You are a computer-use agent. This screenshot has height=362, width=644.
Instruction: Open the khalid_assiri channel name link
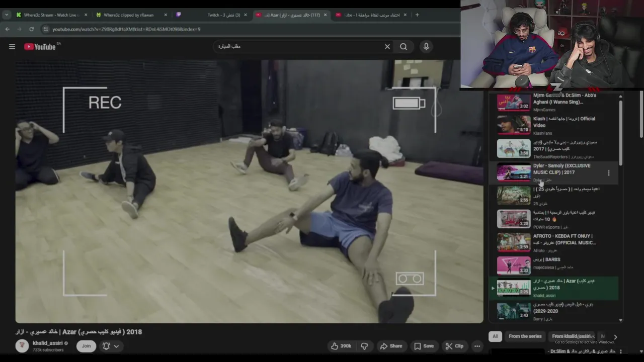(47, 343)
